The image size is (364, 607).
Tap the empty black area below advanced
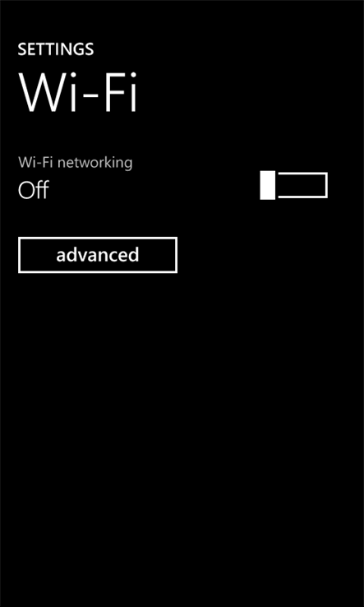pyautogui.click(x=182, y=387)
